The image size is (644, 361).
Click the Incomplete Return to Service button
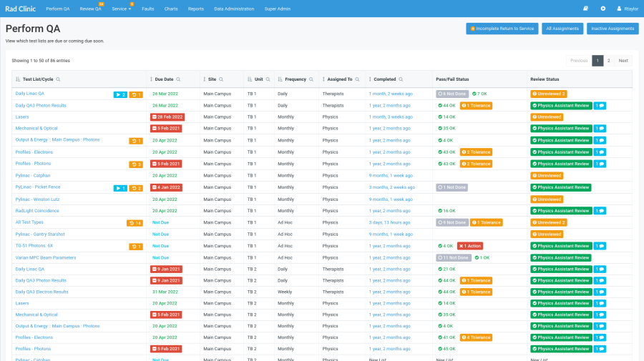tap(502, 29)
